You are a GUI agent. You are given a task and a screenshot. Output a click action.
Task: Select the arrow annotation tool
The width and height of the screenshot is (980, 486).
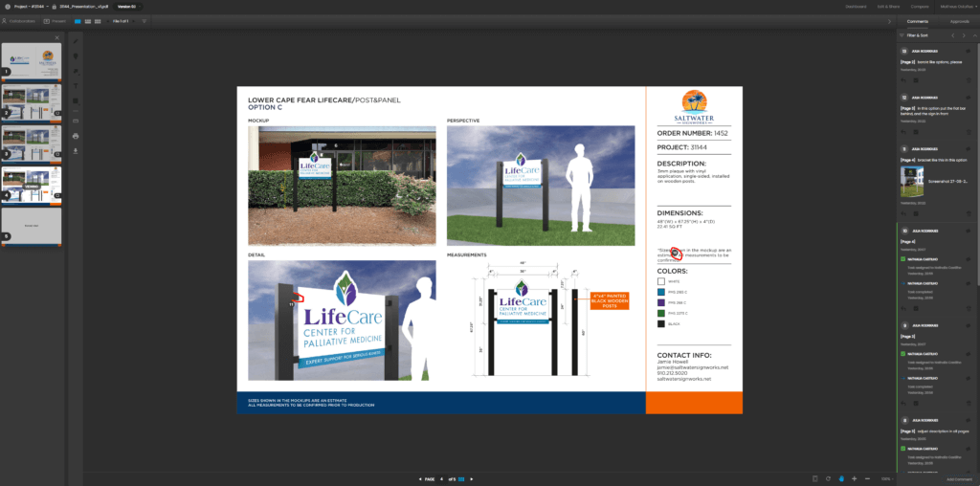click(76, 71)
